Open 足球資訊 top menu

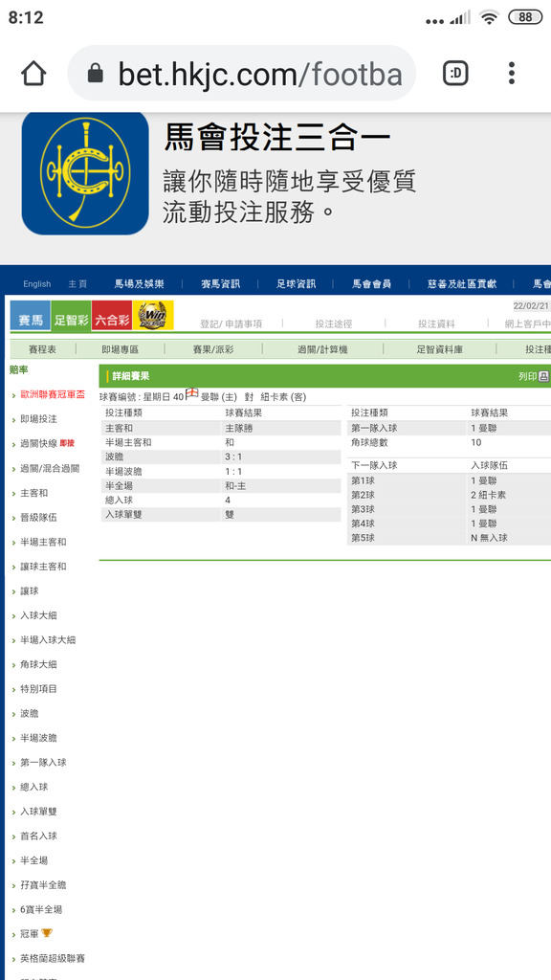pos(297,283)
